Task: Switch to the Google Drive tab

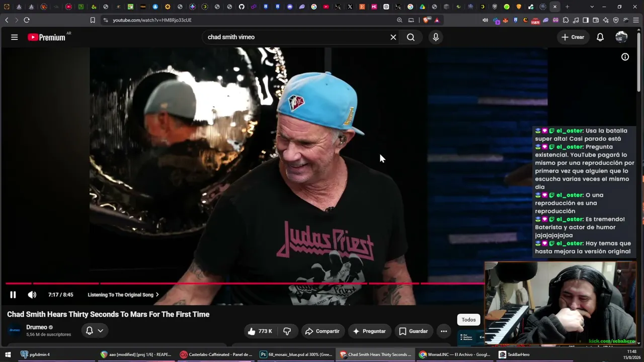Action: (422, 7)
